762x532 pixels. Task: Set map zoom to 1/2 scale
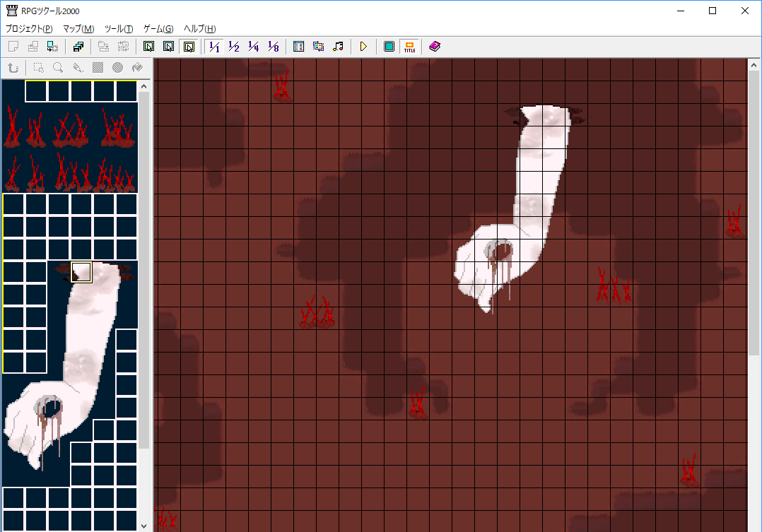[x=234, y=47]
